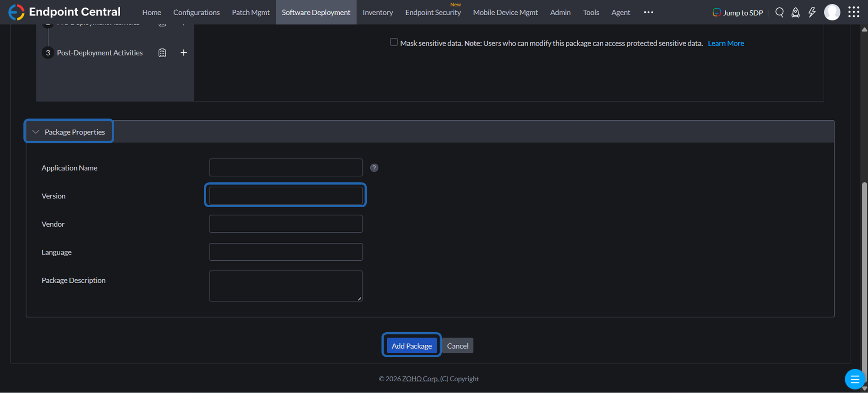Click the Cancel button
Image resolution: width=868 pixels, height=393 pixels.
point(457,346)
